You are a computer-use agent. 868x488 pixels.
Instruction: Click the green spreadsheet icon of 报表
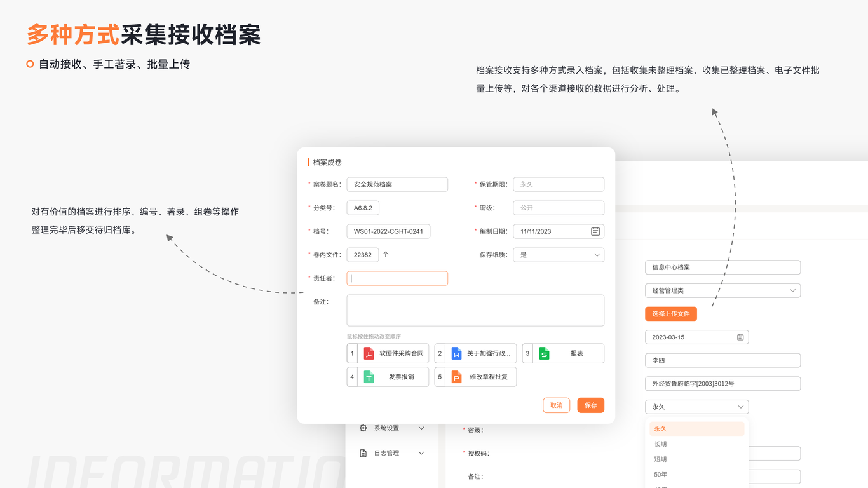click(x=544, y=353)
